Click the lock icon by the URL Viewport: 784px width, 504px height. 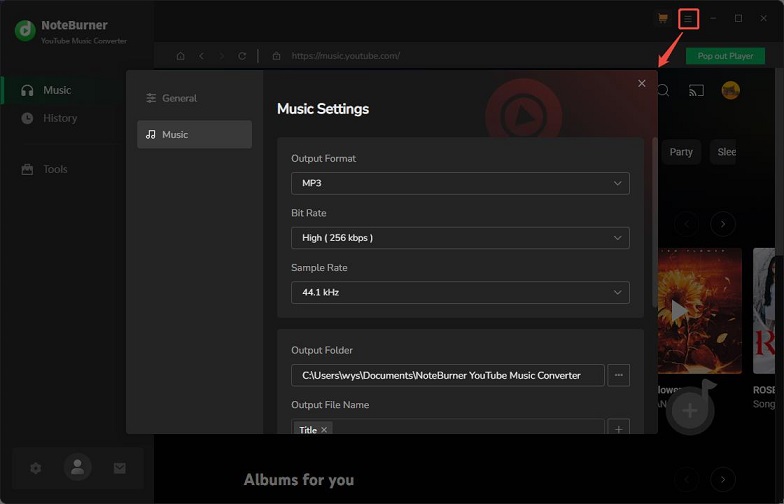click(x=276, y=56)
